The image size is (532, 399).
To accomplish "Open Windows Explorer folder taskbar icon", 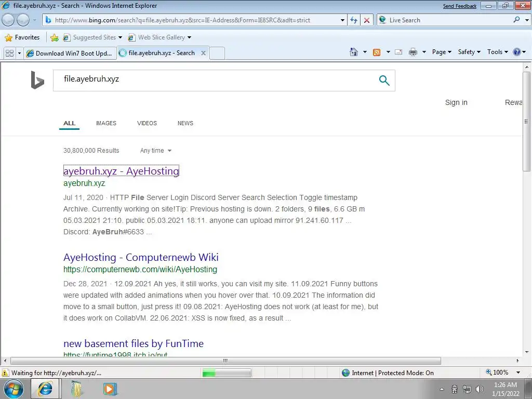I will [77, 389].
